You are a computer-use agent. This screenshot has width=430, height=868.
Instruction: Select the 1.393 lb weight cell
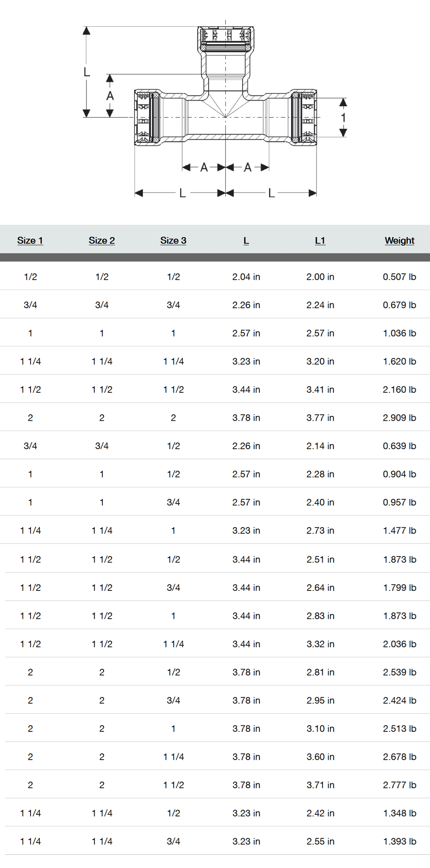[x=399, y=841]
